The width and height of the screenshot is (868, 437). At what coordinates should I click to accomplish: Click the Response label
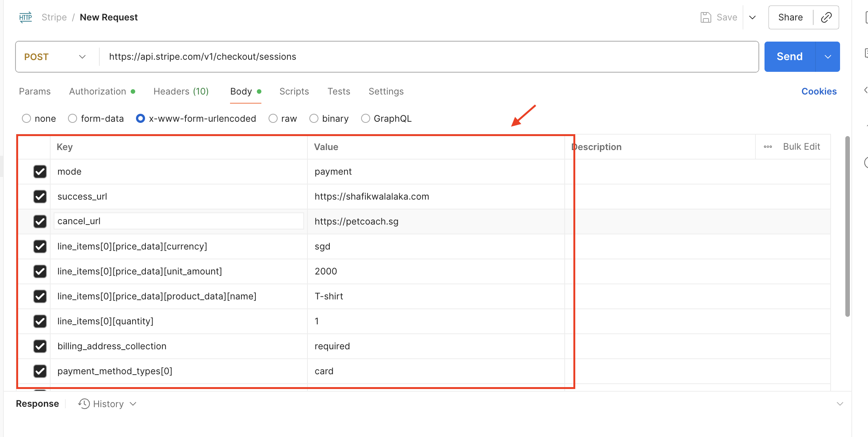[x=37, y=404]
